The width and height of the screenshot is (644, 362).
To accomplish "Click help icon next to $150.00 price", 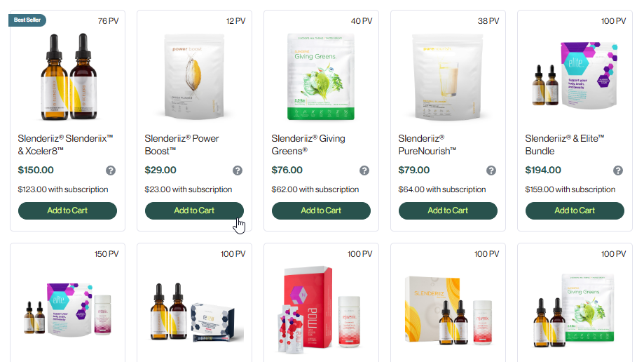I will tap(111, 170).
